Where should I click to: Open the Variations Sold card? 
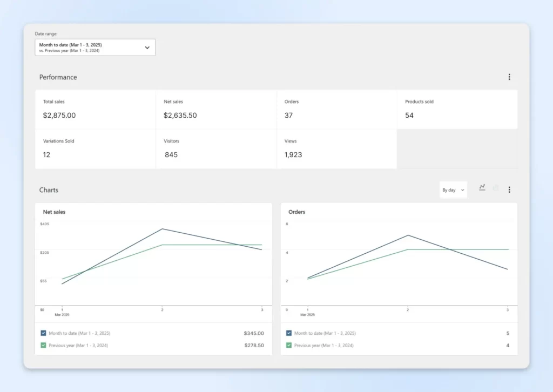click(x=96, y=148)
